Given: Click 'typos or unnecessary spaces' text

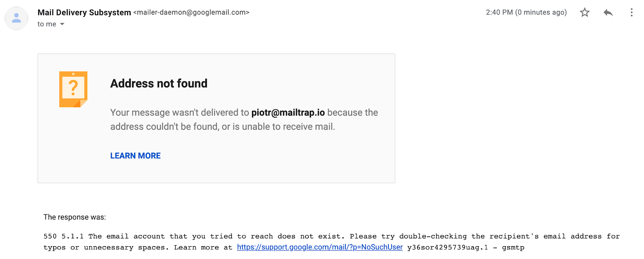Looking at the screenshot, I should [x=106, y=248].
